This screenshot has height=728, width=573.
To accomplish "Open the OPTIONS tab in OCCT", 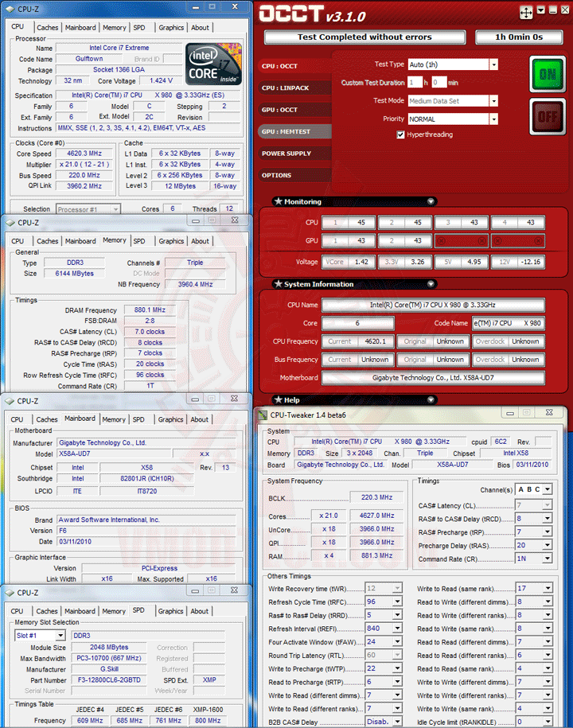I will coord(294,175).
